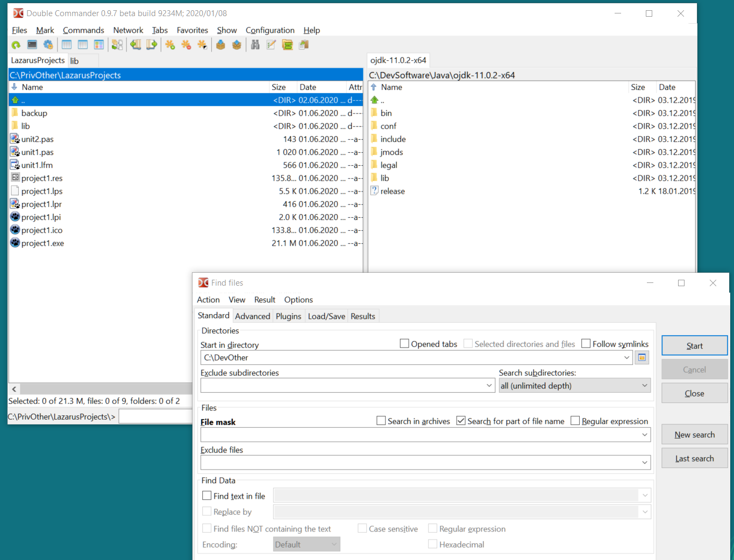The image size is (734, 560).
Task: Click the left panel horizontal scrollbar left arrow
Action: [14, 389]
